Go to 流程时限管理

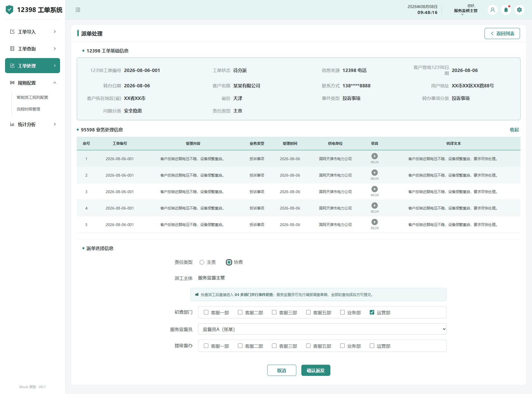point(28,109)
